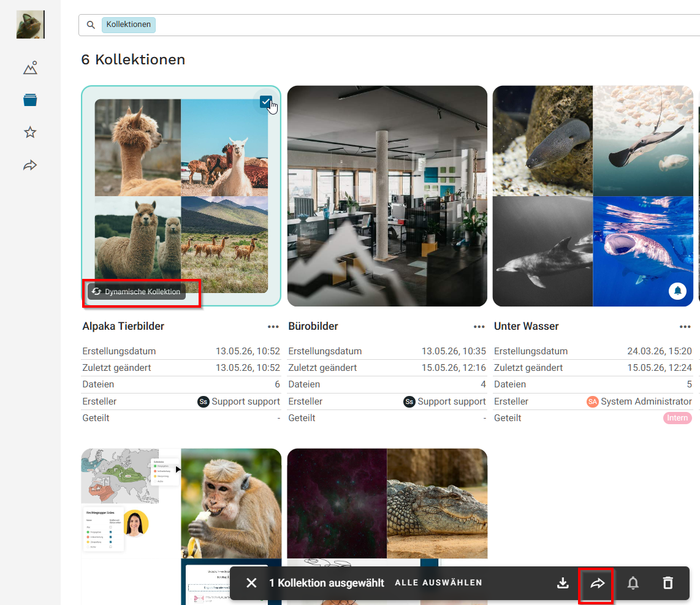Toggle notification bell on Unter Wasser thumbnail

[x=677, y=291]
